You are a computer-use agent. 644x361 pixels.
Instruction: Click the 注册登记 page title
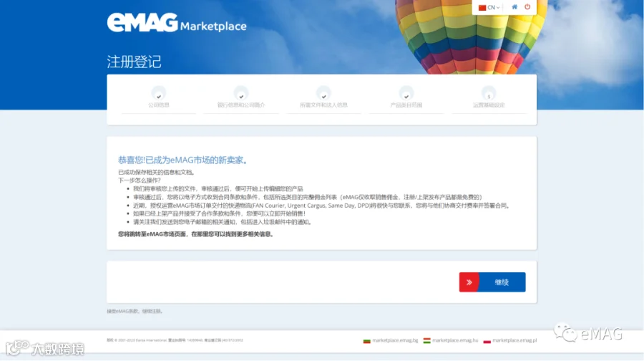(x=134, y=62)
